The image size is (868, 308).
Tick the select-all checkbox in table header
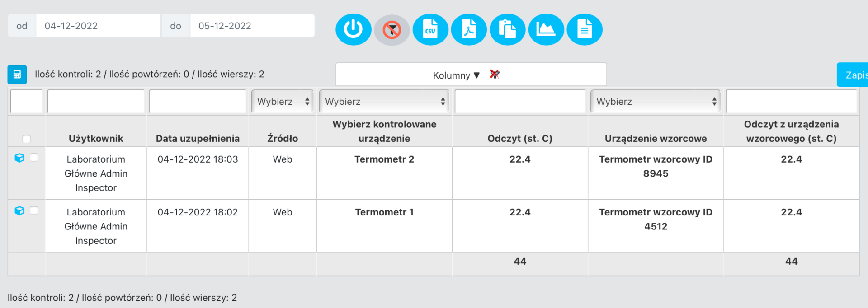[27, 139]
